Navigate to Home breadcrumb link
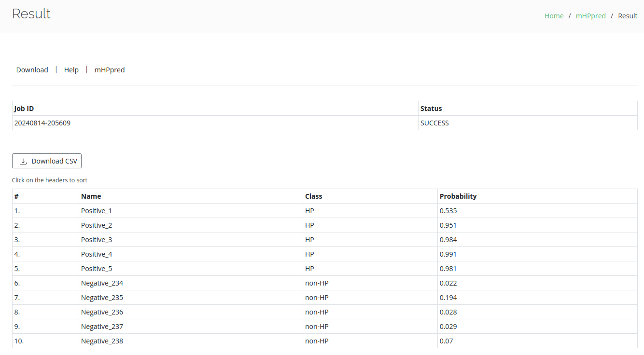644x355 pixels. [x=554, y=16]
